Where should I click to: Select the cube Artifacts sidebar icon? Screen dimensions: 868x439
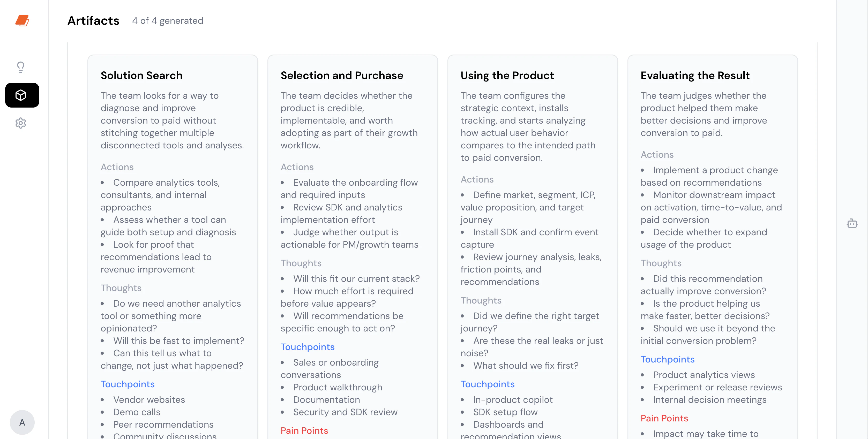[x=22, y=95]
